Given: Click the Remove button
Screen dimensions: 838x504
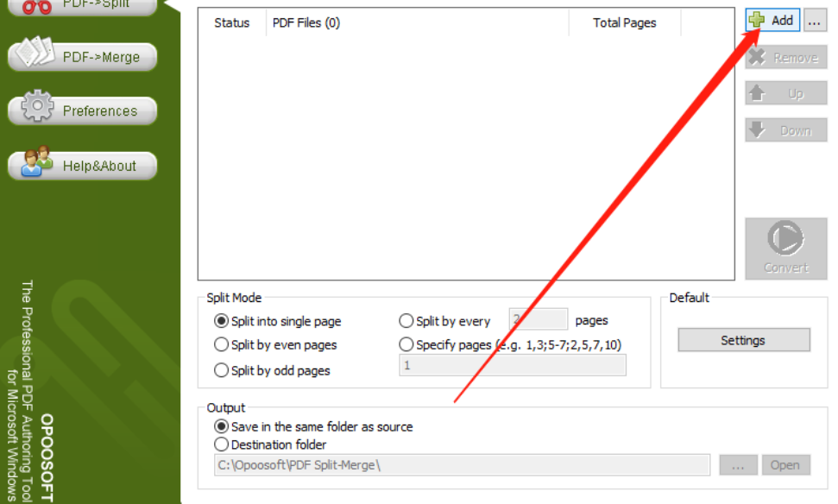Looking at the screenshot, I should click(x=786, y=57).
